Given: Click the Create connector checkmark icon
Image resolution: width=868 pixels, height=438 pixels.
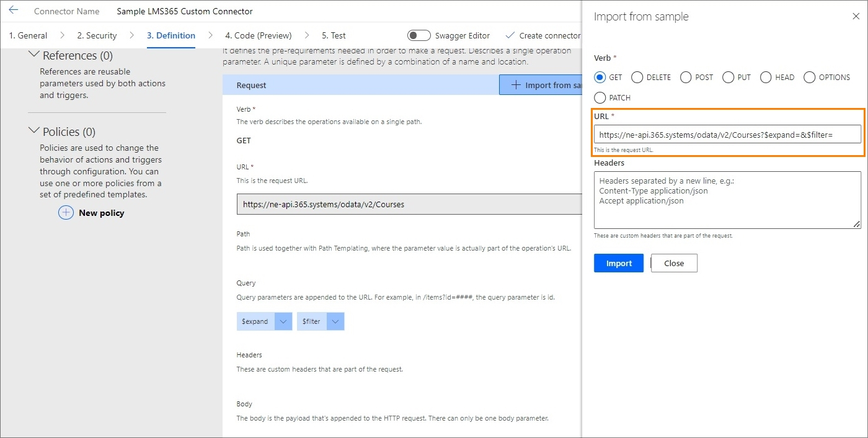Looking at the screenshot, I should (x=510, y=35).
